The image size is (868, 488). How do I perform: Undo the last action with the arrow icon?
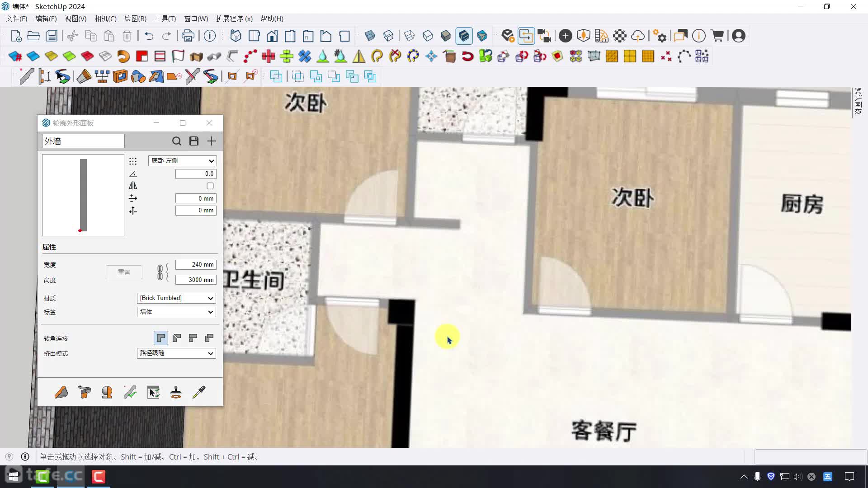tap(149, 36)
